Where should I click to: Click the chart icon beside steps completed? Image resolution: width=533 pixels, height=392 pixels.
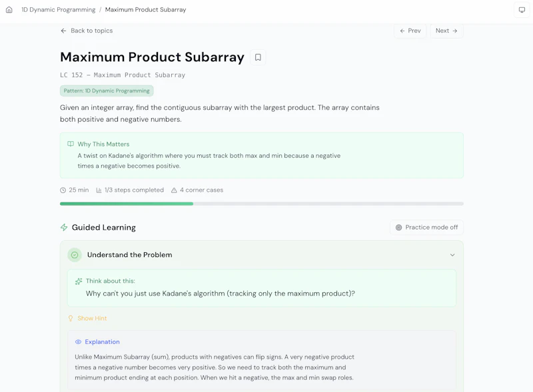(99, 190)
